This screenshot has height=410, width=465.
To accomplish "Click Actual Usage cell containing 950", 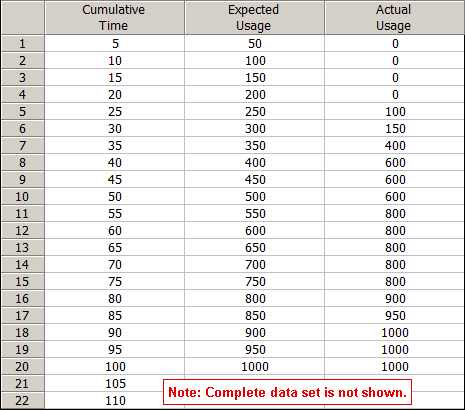I will (395, 315).
